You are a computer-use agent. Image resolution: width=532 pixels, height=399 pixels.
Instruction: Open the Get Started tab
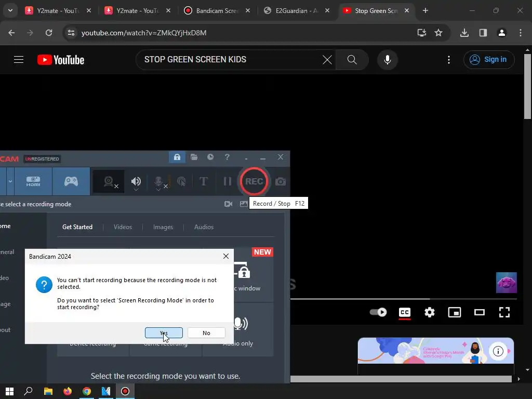point(77,227)
